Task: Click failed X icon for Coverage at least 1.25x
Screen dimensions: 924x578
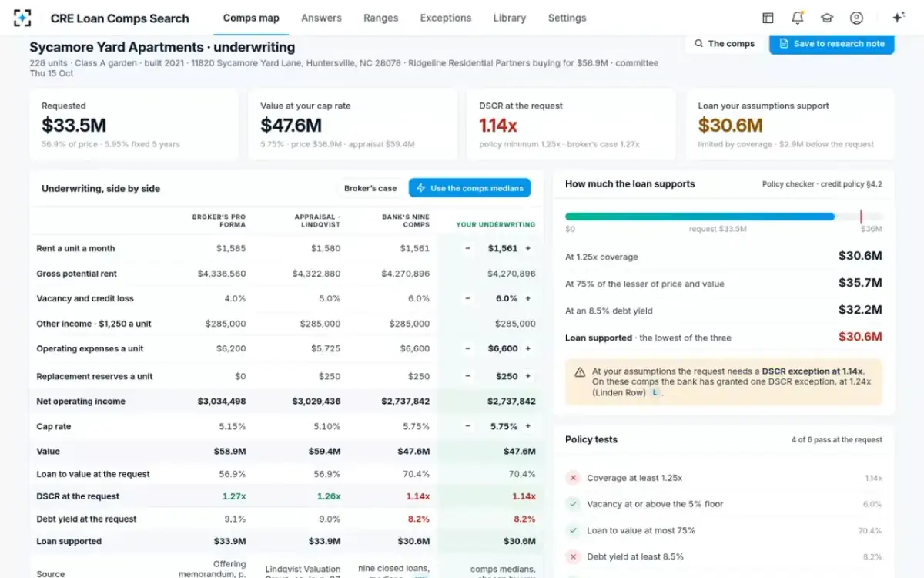Action: click(573, 478)
